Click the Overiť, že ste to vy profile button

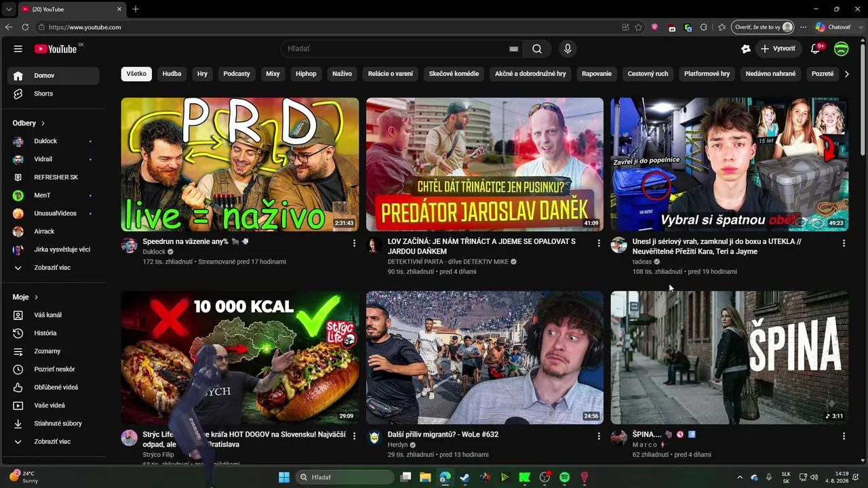pos(763,27)
